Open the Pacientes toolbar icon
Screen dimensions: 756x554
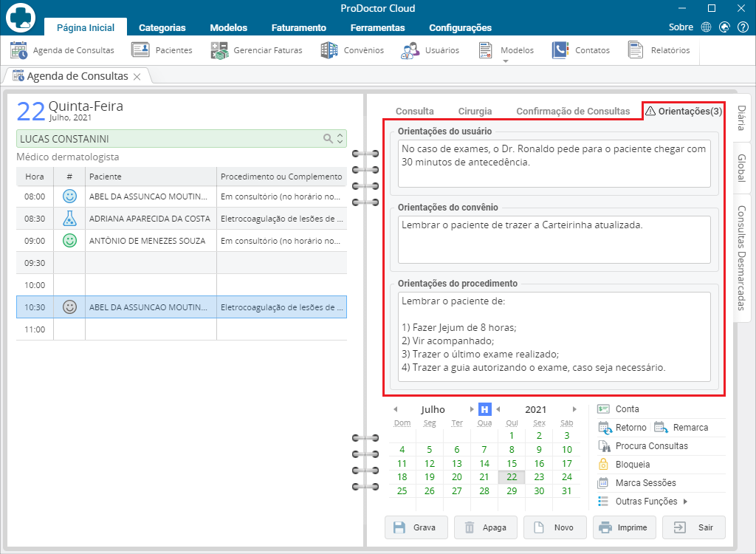point(140,50)
